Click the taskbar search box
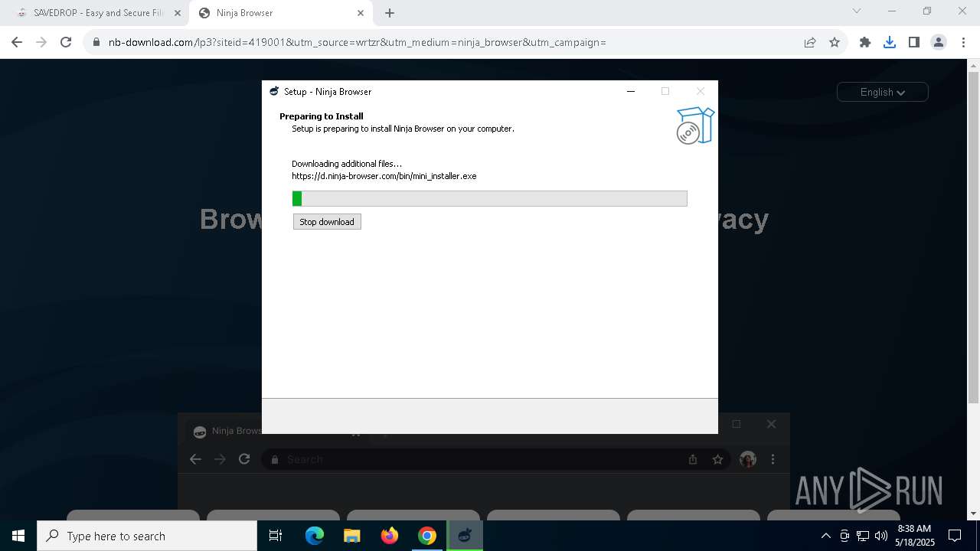 [x=147, y=536]
